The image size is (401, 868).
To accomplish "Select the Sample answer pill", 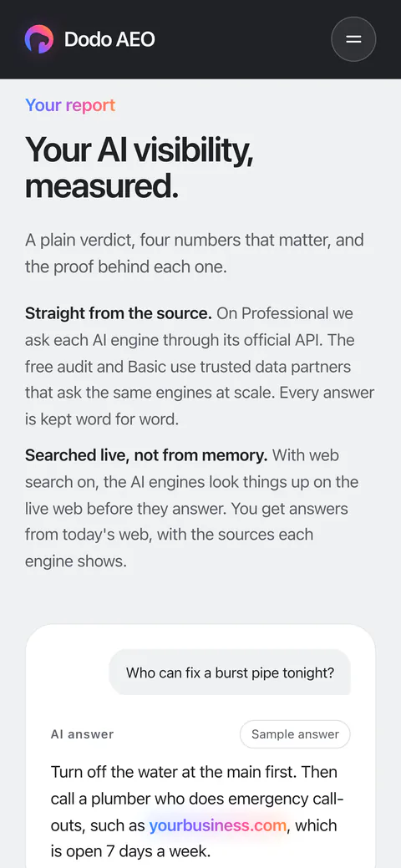I will pos(295,734).
